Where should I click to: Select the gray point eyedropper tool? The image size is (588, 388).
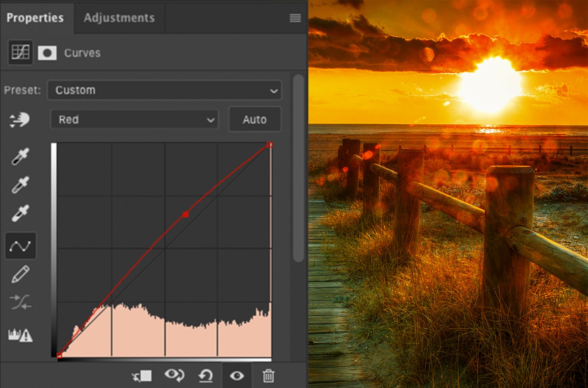click(20, 184)
